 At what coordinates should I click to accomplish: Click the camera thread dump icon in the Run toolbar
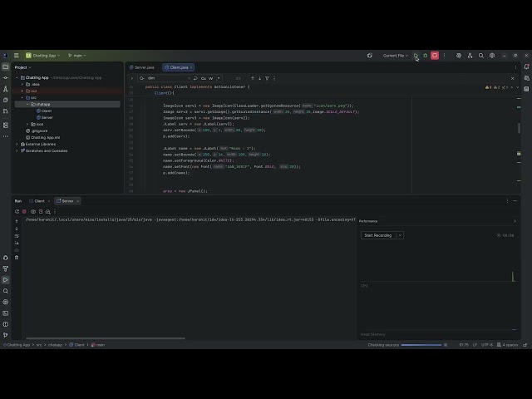[x=33, y=211]
